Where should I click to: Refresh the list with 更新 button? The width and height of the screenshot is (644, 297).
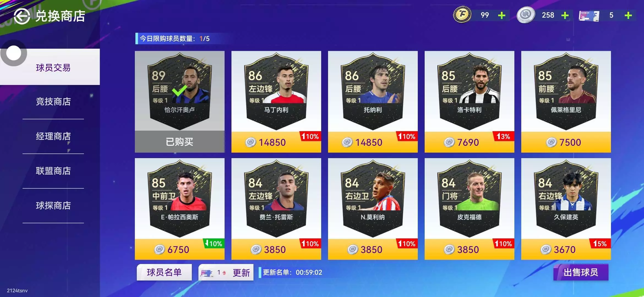(x=226, y=272)
